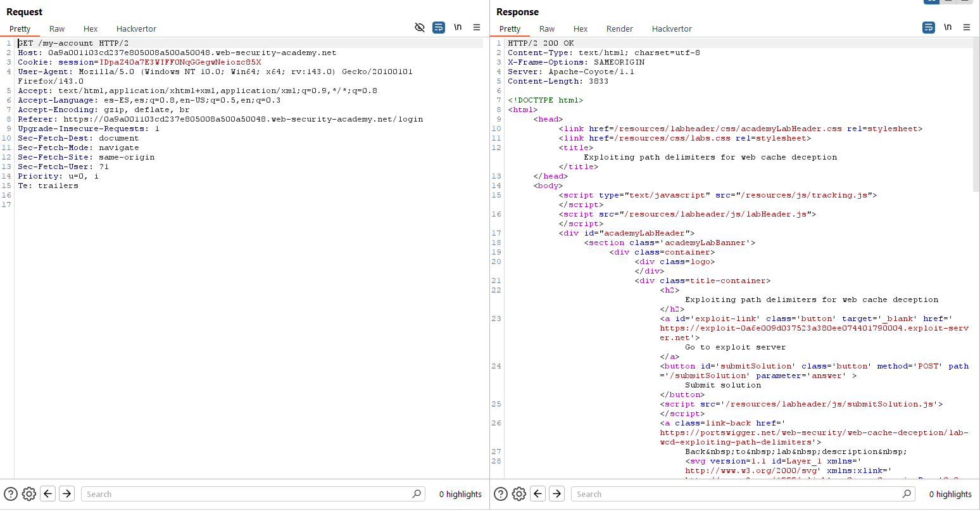Jump to previous match in response panel
The height and width of the screenshot is (511, 980).
tap(538, 494)
